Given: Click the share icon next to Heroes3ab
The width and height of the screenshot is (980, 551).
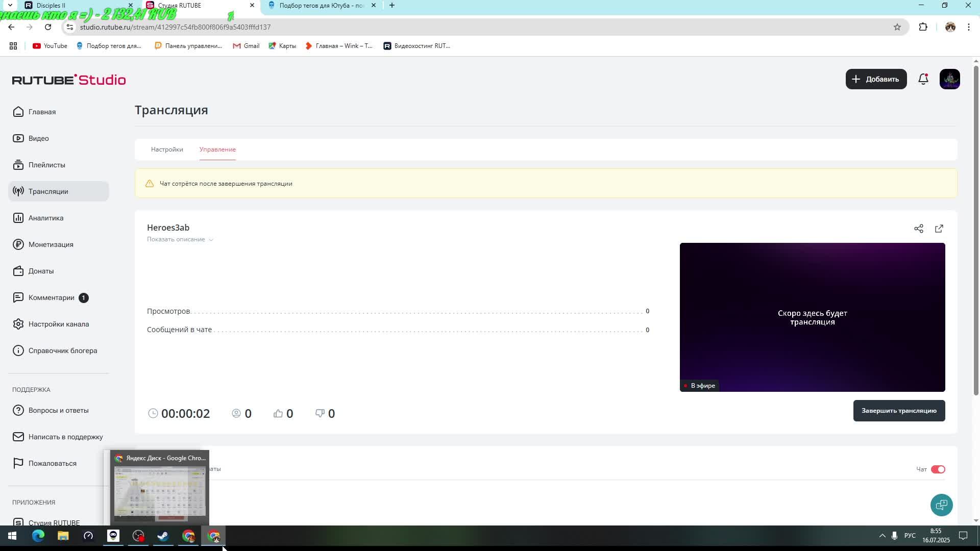Looking at the screenshot, I should point(918,229).
